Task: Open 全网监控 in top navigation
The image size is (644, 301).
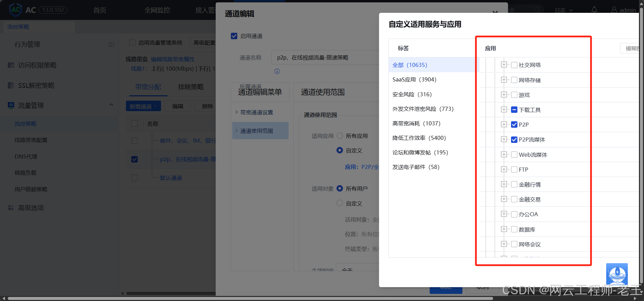Action: (x=157, y=10)
